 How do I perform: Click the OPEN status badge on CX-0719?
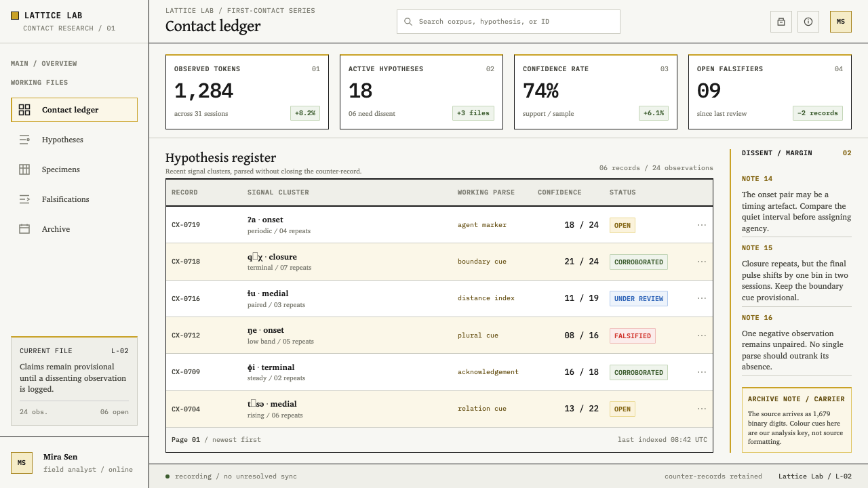(623, 225)
